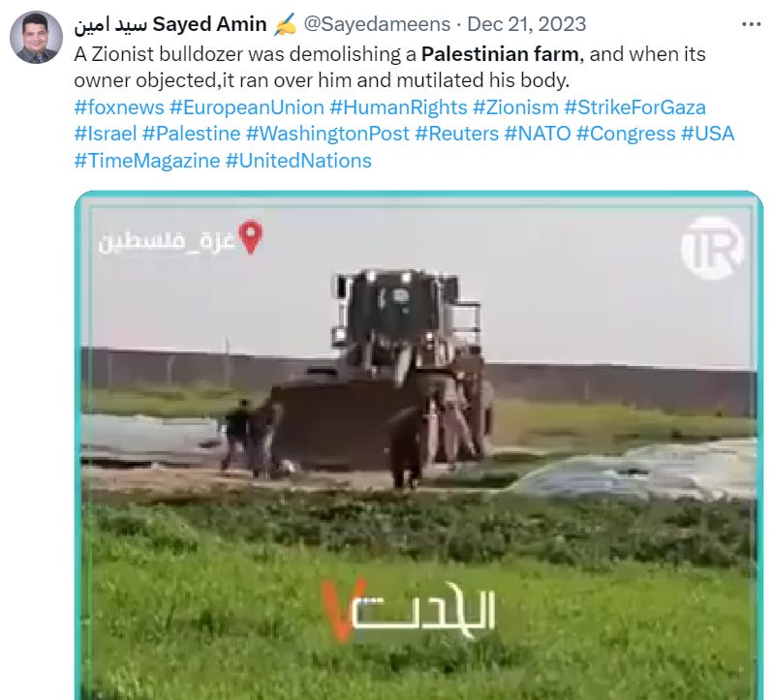Follow the #HumanRights hashtag link
Image resolution: width=772 pixels, height=700 pixels.
click(398, 107)
